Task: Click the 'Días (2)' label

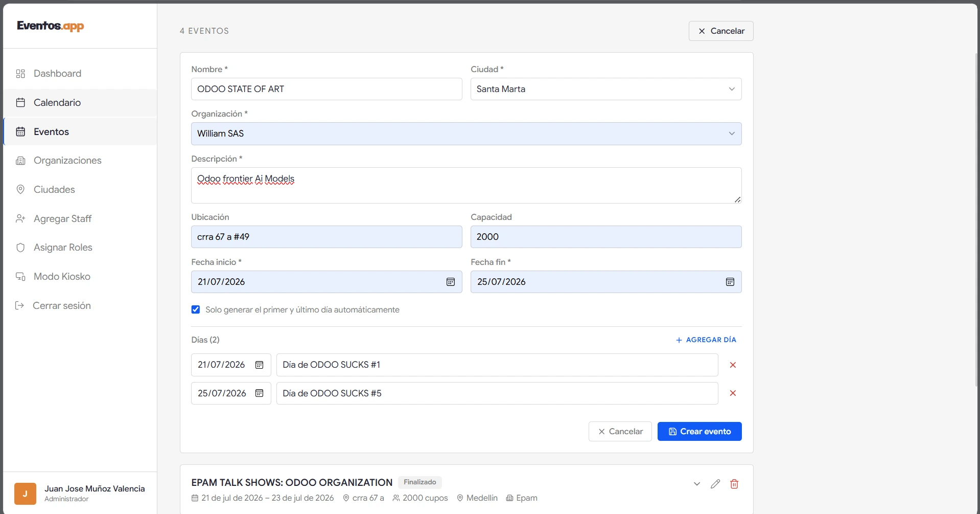Action: click(x=205, y=340)
